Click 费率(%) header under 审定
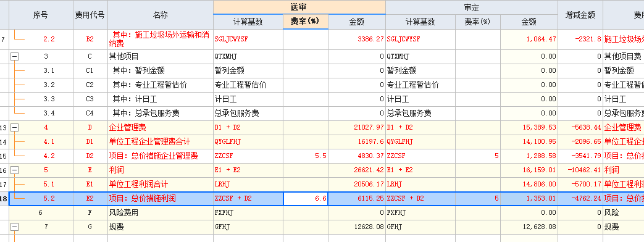 (x=478, y=22)
